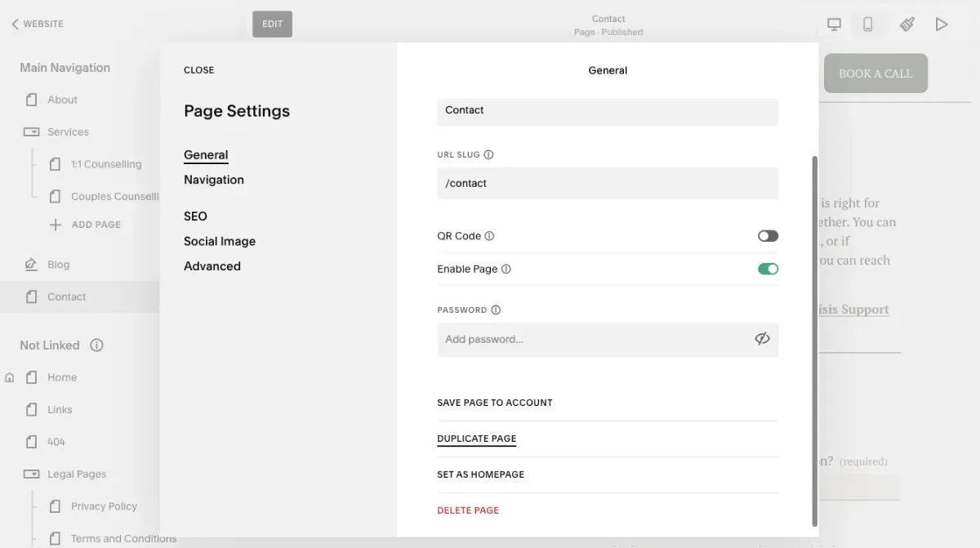Screen dimensions: 980x548
Task: Click the ADD PAGE label
Action: pyautogui.click(x=96, y=225)
